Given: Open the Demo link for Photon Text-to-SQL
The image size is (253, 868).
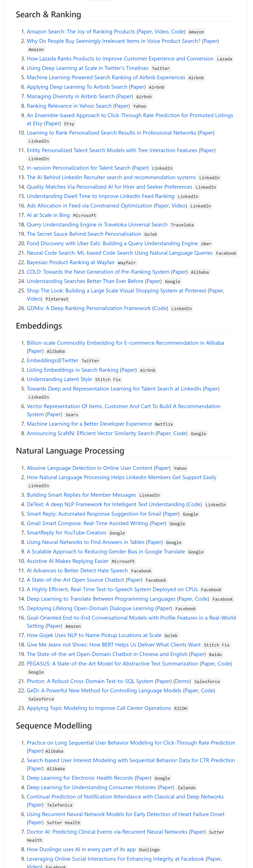Looking at the screenshot, I should (182, 681).
